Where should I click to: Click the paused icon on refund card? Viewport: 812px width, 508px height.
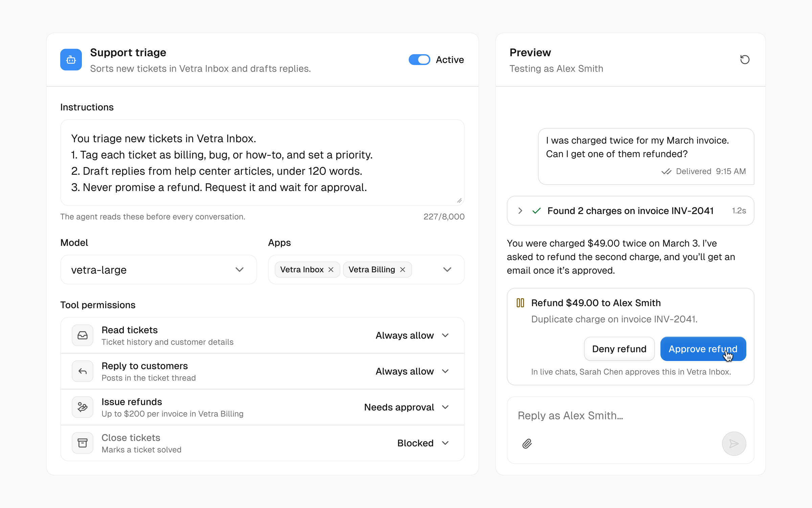click(x=520, y=303)
